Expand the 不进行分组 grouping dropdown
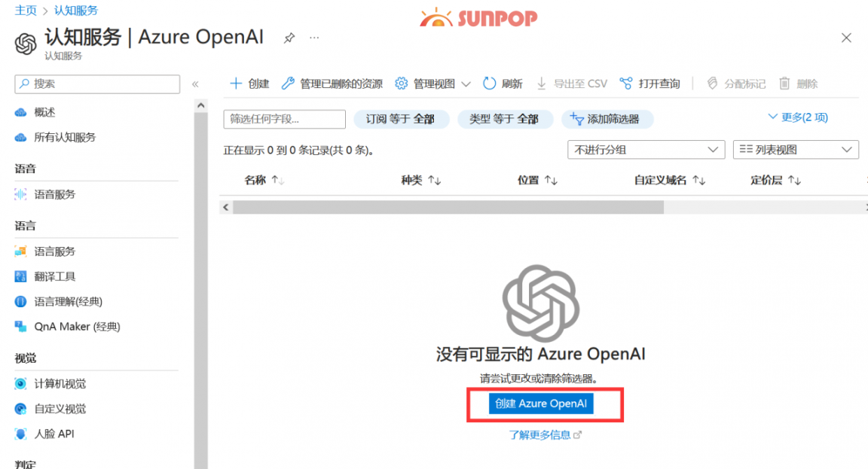The height and width of the screenshot is (469, 868). pos(644,150)
